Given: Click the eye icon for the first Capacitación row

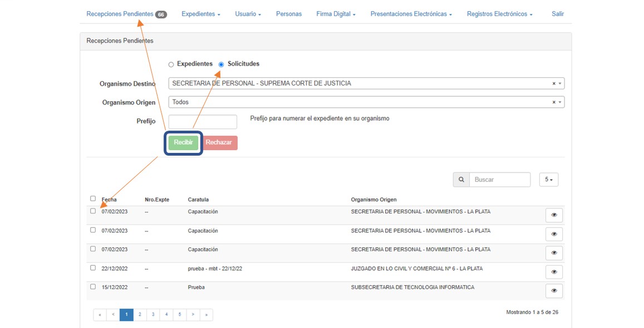Looking at the screenshot, I should pos(554,215).
